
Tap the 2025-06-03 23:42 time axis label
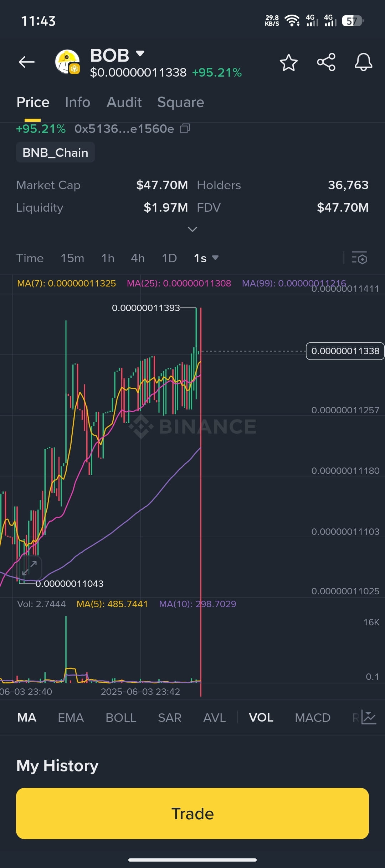[x=140, y=692]
